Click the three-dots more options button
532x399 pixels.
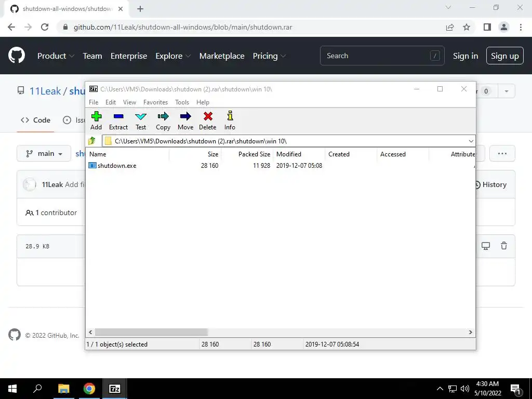click(502, 154)
